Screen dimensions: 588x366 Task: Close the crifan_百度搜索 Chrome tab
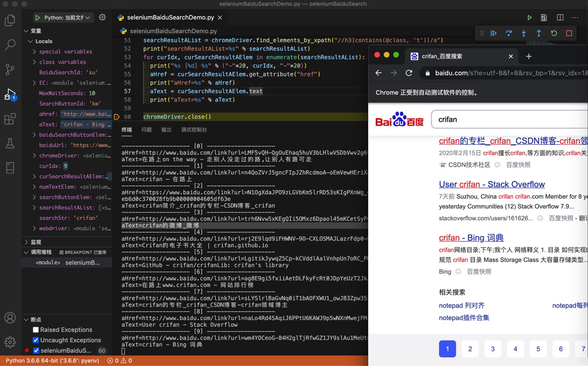pos(511,56)
